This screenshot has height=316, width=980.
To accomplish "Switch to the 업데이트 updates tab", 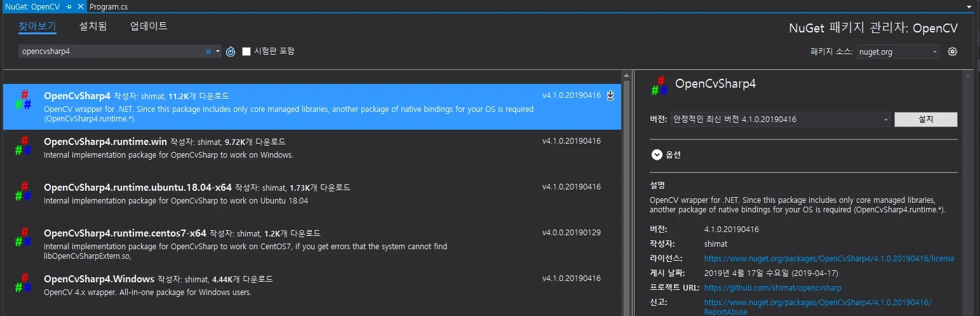I will [x=149, y=26].
